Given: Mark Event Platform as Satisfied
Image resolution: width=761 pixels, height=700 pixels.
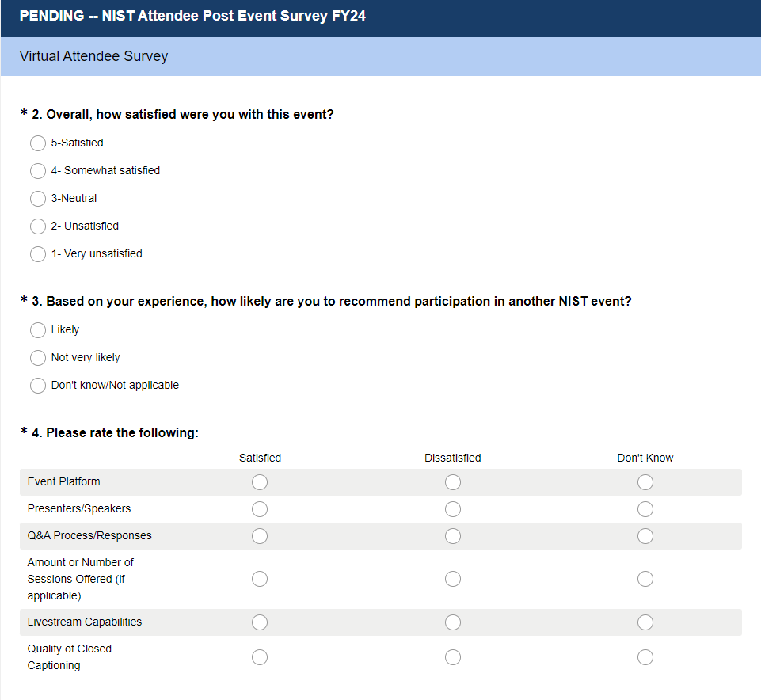Looking at the screenshot, I should (x=260, y=482).
